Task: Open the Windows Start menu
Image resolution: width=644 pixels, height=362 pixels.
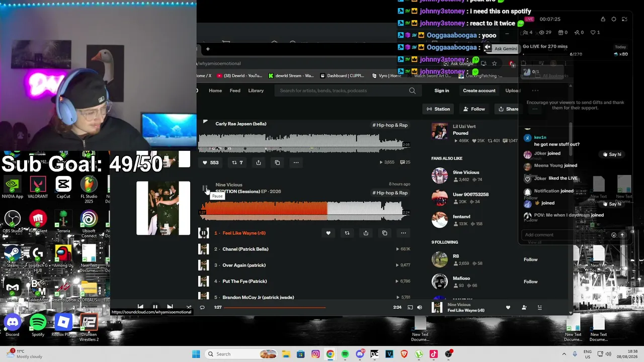Action: [196, 354]
